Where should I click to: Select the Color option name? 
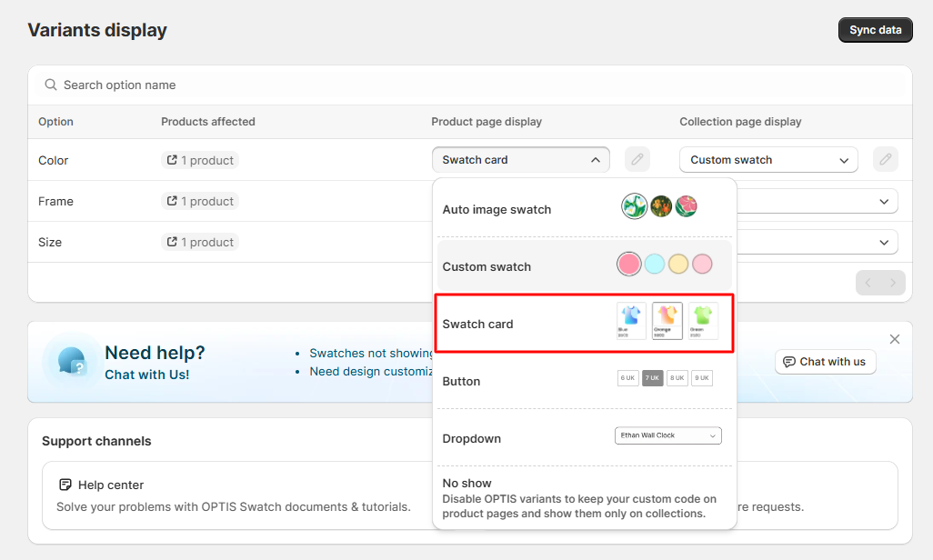[54, 160]
